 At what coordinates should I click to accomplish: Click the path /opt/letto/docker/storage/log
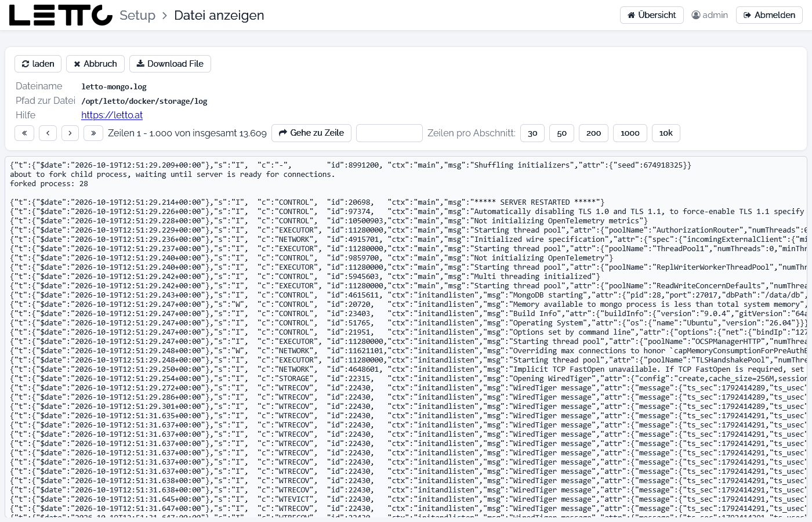click(144, 101)
